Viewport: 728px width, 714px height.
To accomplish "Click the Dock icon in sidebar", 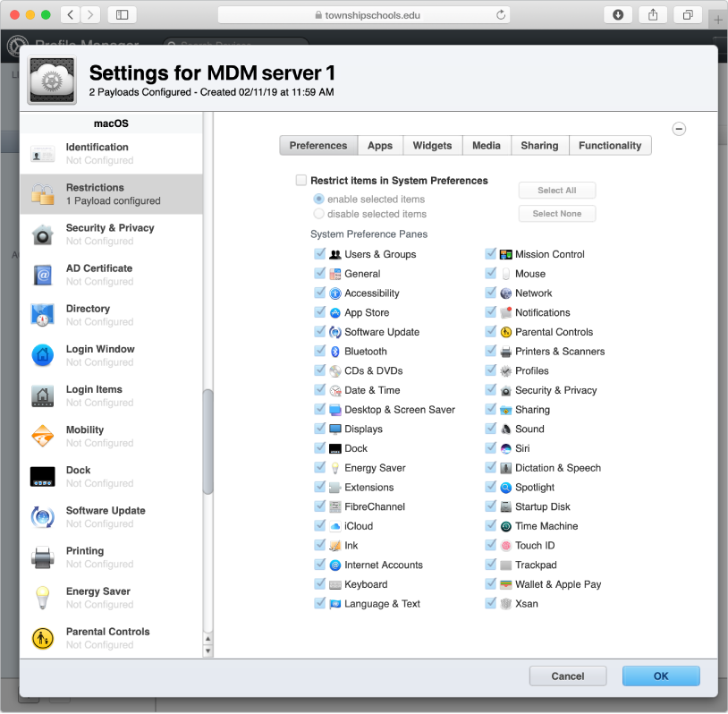I will (x=42, y=477).
